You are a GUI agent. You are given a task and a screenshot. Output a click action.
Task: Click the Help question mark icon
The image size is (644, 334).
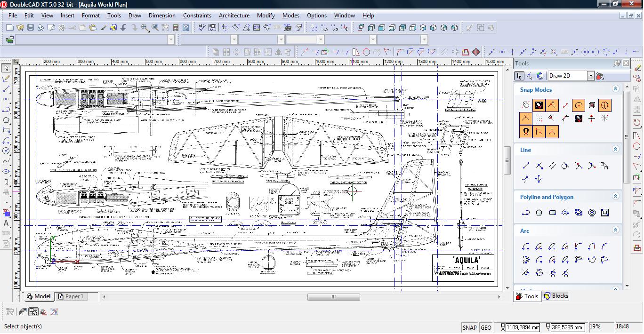pyautogui.click(x=186, y=28)
